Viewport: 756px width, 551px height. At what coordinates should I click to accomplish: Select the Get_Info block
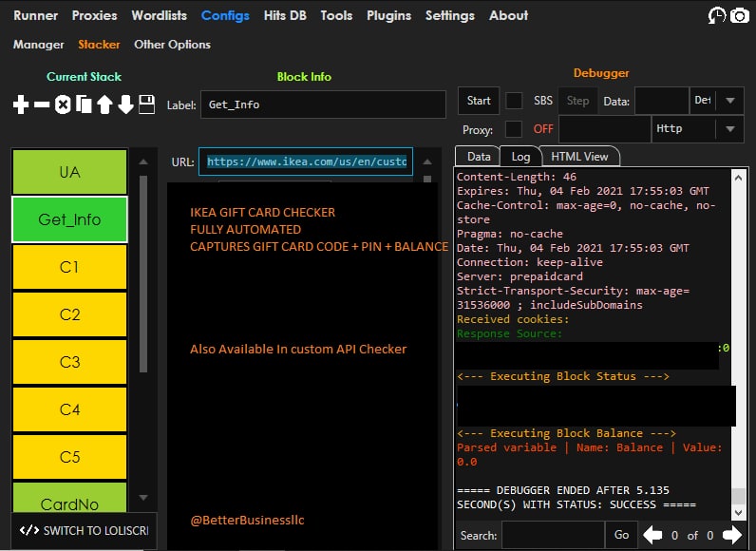click(70, 219)
